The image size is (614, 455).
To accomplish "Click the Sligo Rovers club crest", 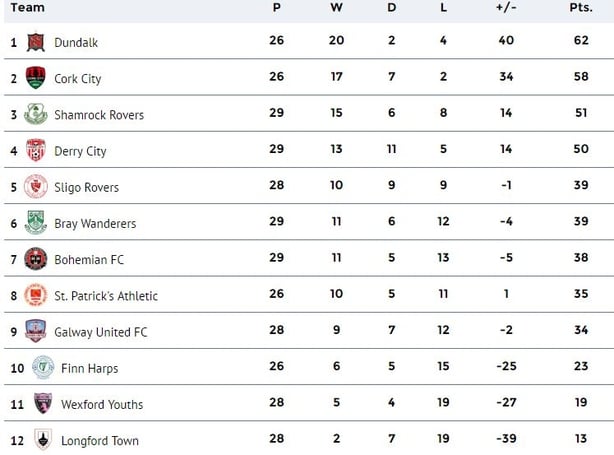I will click(36, 186).
